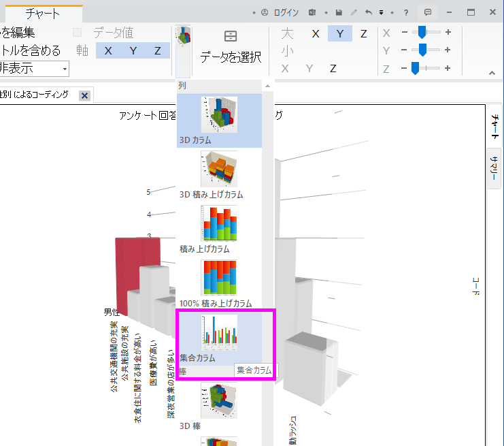Open help with the question mark icon
The height and width of the screenshot is (446, 504).
(x=406, y=13)
